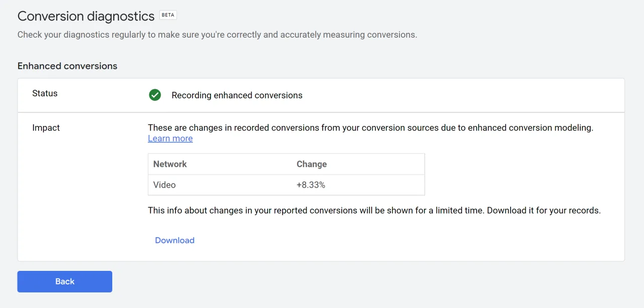Select the Change column header
Viewport: 644px width, 308px height.
pos(312,164)
